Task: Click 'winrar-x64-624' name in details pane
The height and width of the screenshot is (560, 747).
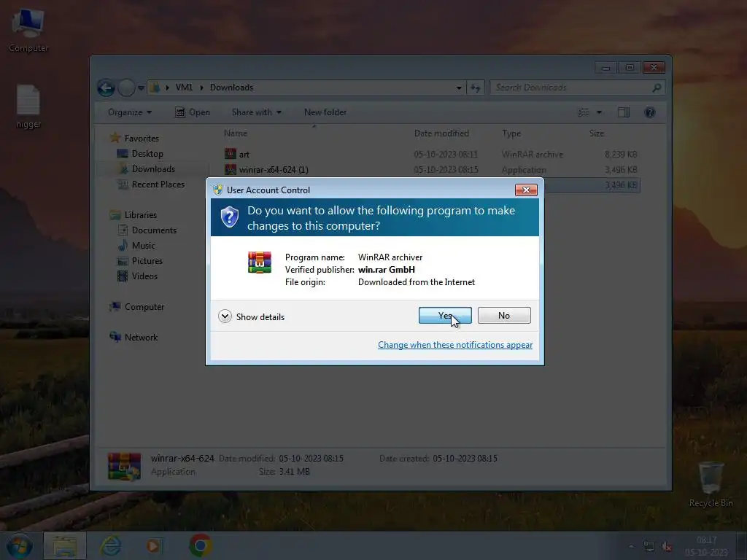Action: pos(182,458)
